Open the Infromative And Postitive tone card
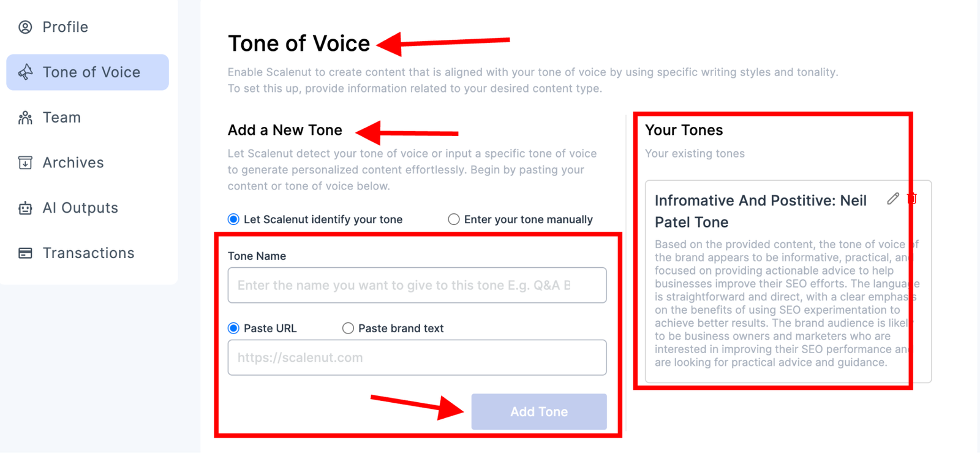The width and height of the screenshot is (980, 453). (788, 281)
